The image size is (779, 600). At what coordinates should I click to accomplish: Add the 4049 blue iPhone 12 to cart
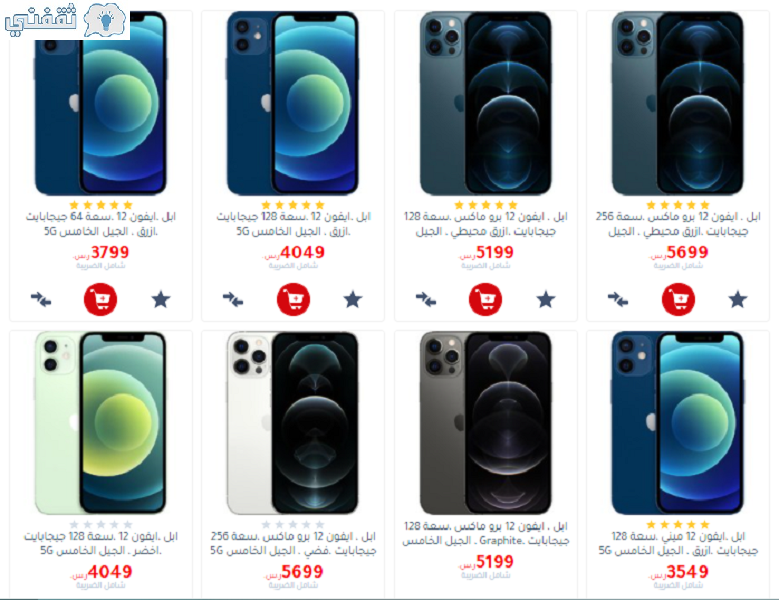click(x=293, y=300)
